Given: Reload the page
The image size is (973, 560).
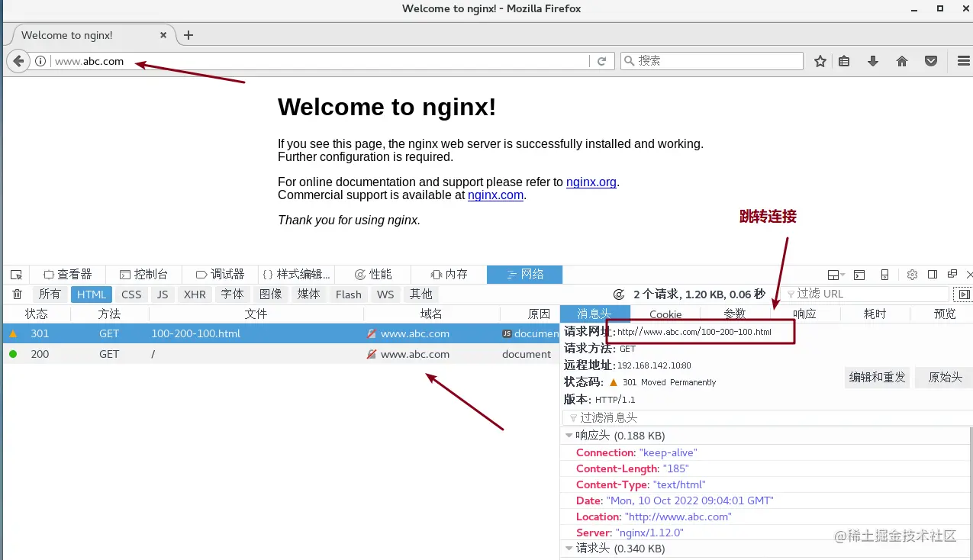Looking at the screenshot, I should [601, 60].
